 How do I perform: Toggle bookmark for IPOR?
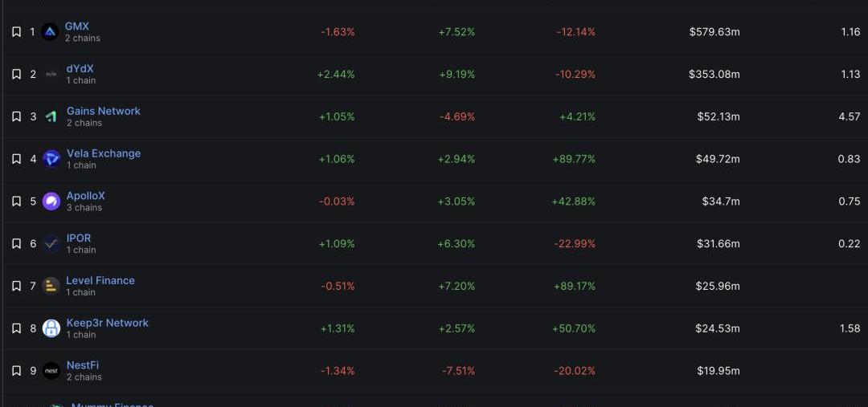tap(16, 244)
